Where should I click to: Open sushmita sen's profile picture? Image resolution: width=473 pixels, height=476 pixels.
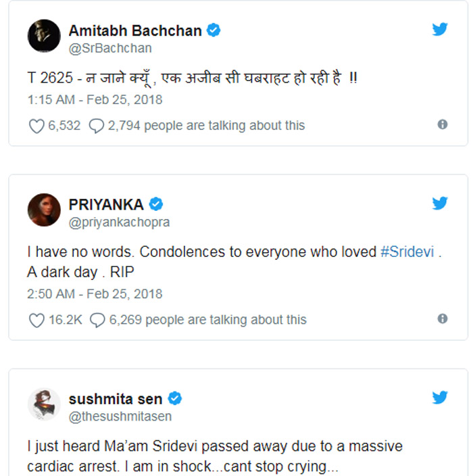coord(44,404)
